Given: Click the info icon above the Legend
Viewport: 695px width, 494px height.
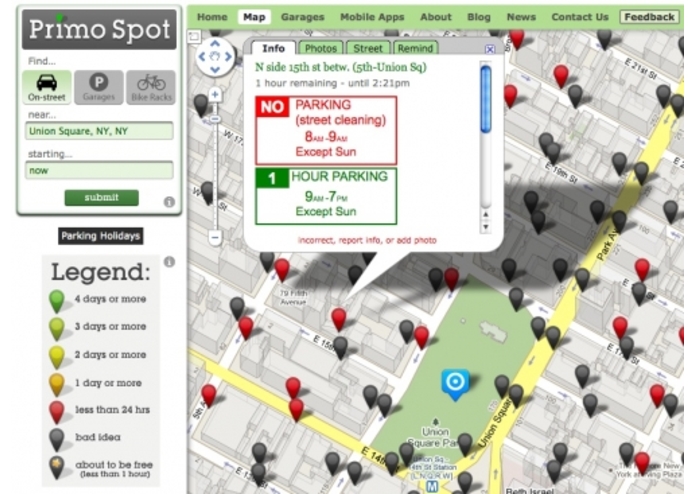Looking at the screenshot, I should click(x=169, y=262).
